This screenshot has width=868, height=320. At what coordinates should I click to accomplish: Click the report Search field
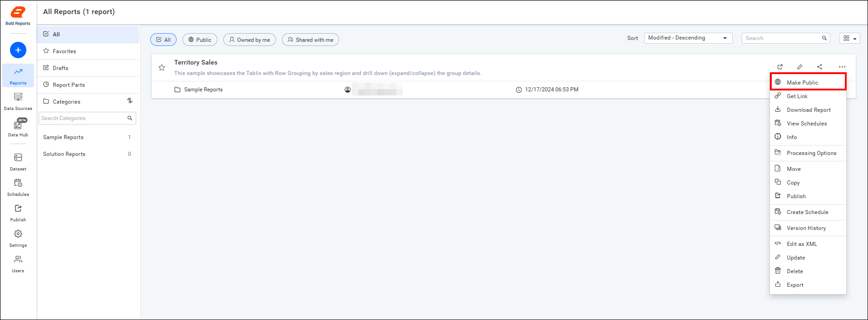[786, 38]
